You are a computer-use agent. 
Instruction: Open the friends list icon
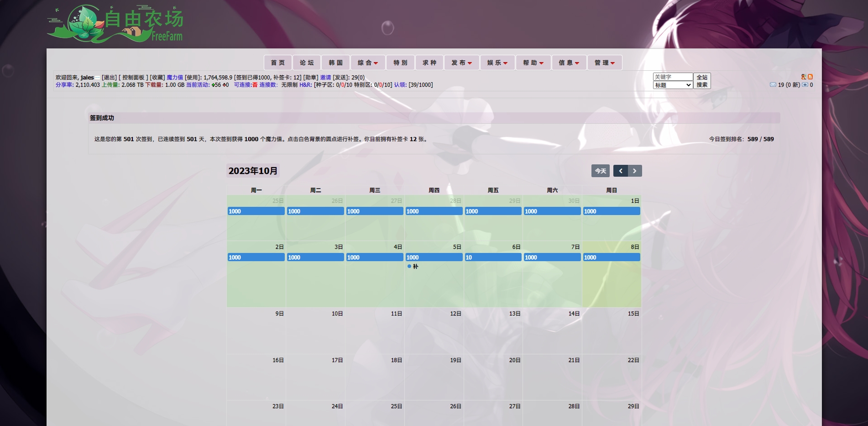pyautogui.click(x=803, y=77)
